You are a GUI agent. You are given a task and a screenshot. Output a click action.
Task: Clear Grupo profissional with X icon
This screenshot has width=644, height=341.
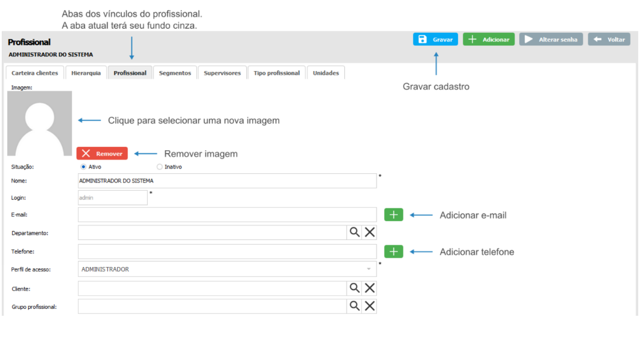click(x=370, y=306)
